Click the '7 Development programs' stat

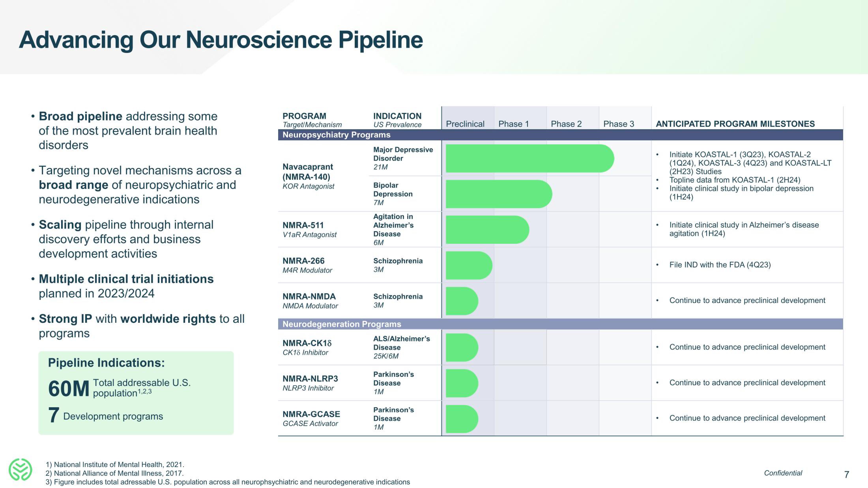[106, 416]
